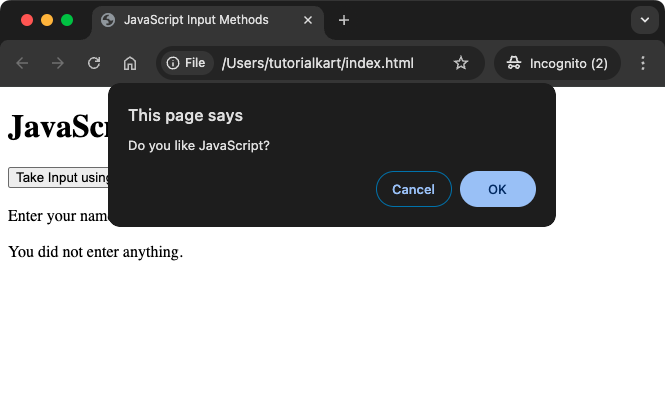665x397 pixels.
Task: Confirm the dialog with OK
Action: (497, 189)
